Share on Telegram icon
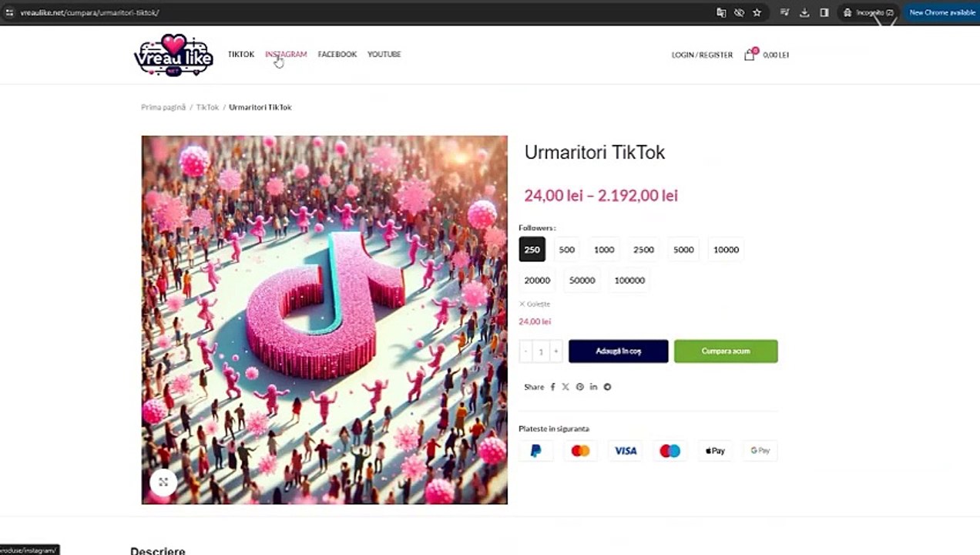Viewport: 980px width, 555px height. pyautogui.click(x=607, y=387)
